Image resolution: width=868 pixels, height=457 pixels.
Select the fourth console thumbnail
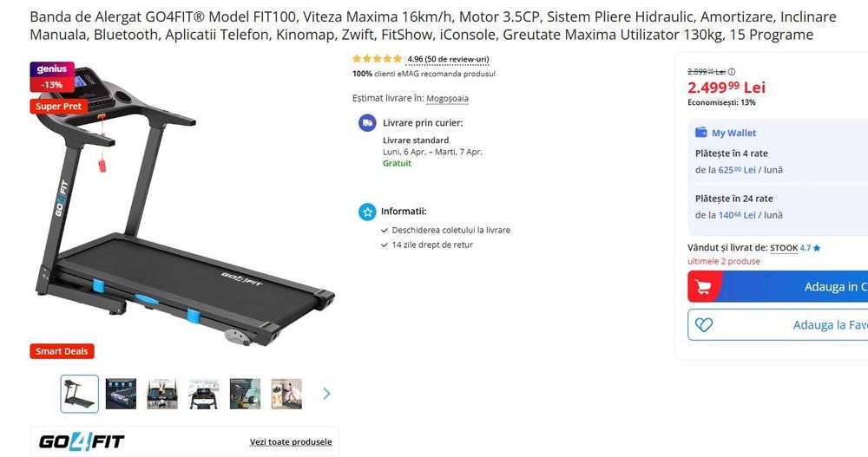[x=204, y=394]
